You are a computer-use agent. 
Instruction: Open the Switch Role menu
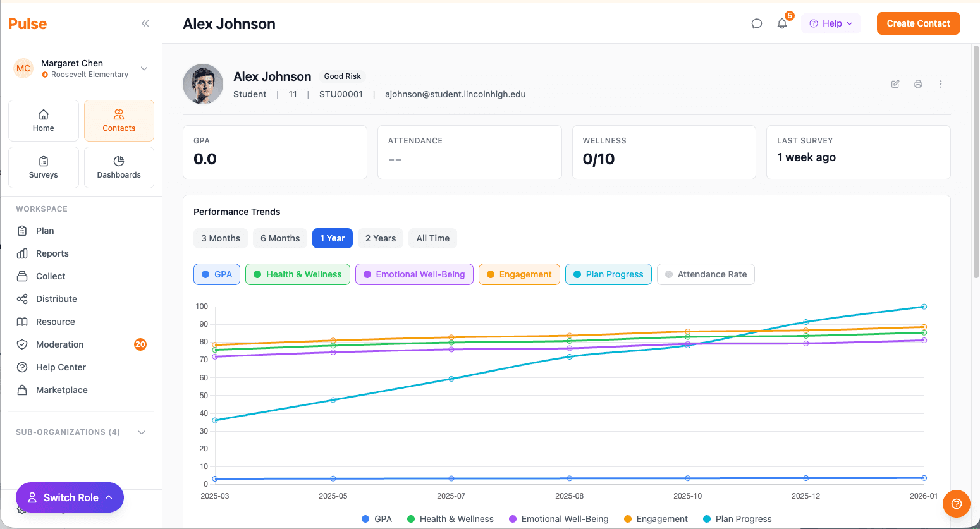tap(70, 497)
